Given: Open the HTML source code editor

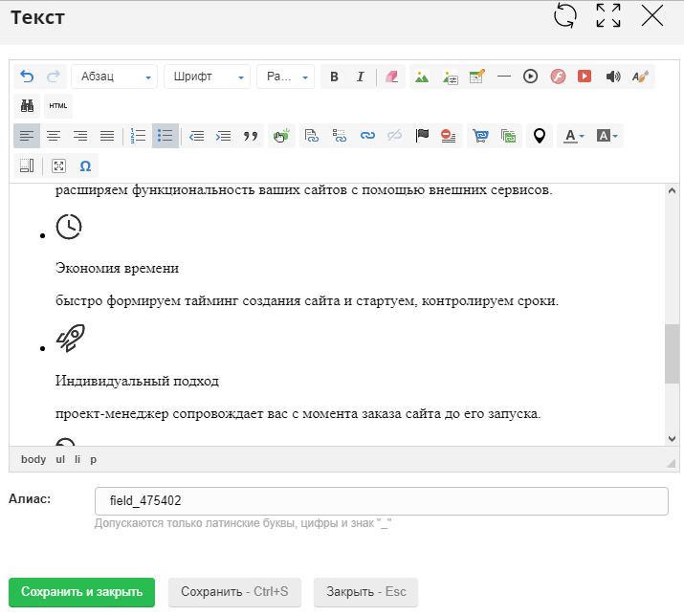Looking at the screenshot, I should coord(57,106).
